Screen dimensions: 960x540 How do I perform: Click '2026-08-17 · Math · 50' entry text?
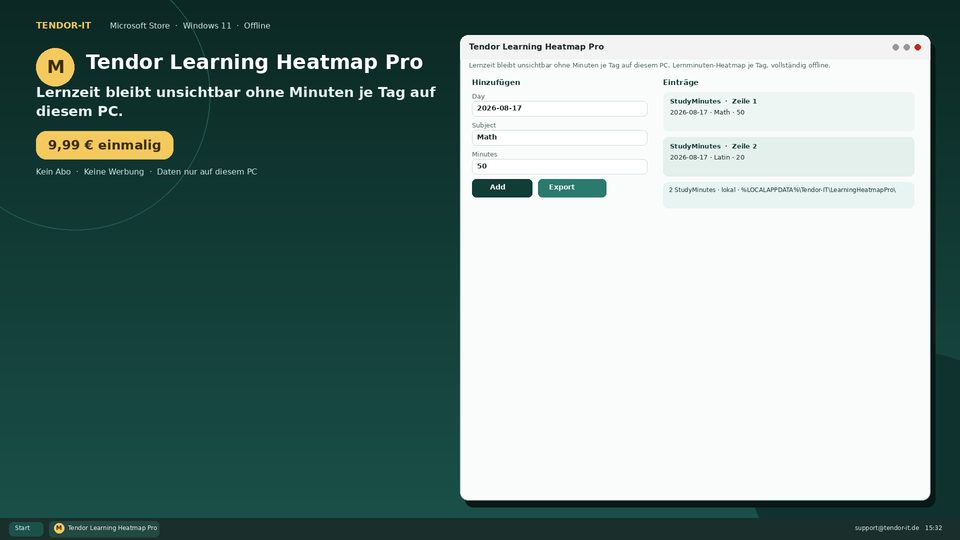[x=707, y=113]
